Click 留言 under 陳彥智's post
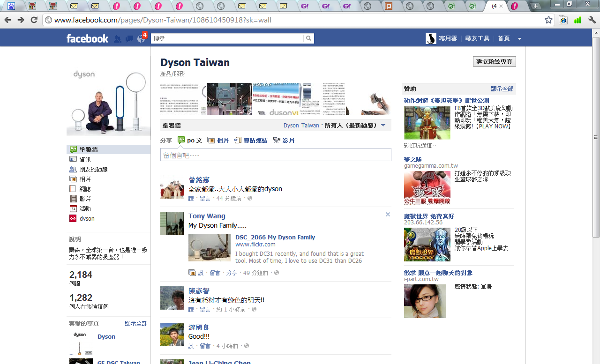 (205, 309)
